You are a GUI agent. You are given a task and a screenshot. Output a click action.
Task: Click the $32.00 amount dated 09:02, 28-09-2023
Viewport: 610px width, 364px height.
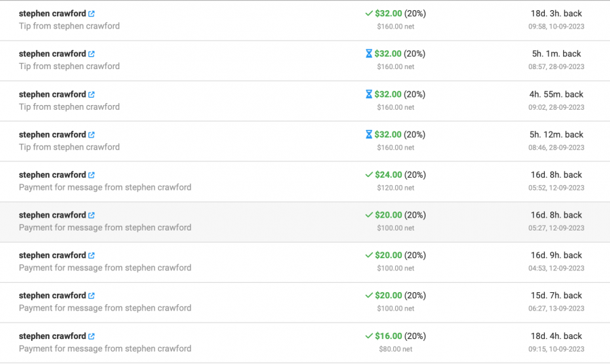[388, 94]
